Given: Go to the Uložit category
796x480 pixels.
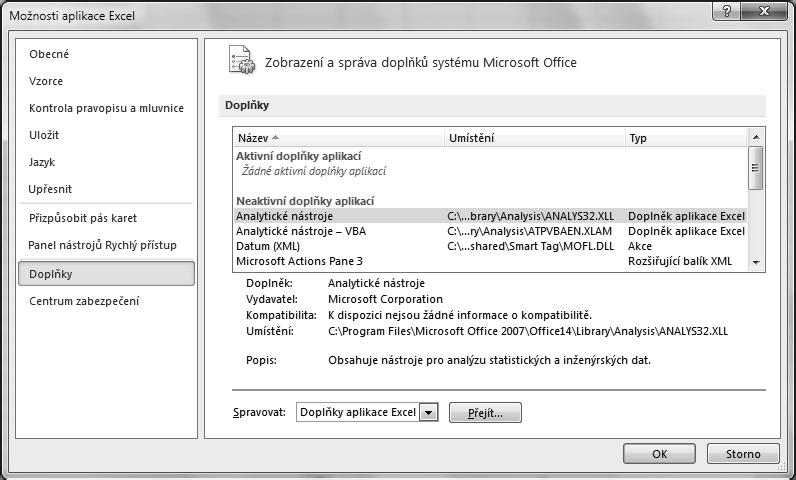Looking at the screenshot, I should point(44,135).
